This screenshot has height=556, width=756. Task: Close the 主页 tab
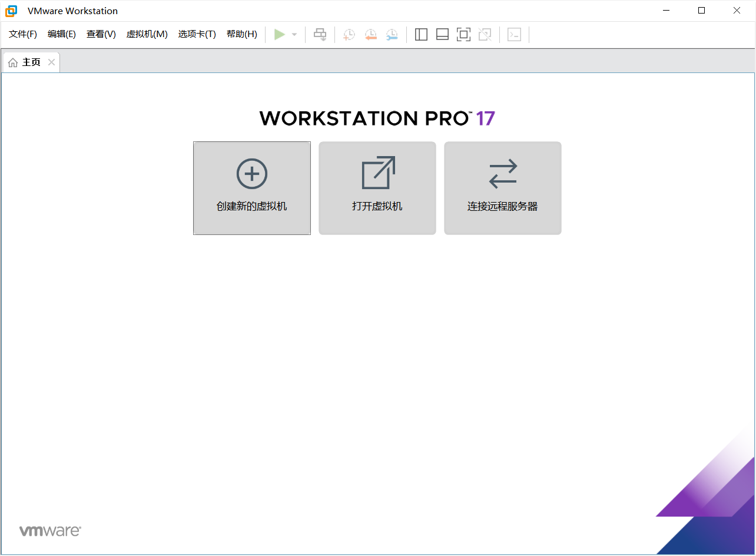(x=51, y=61)
